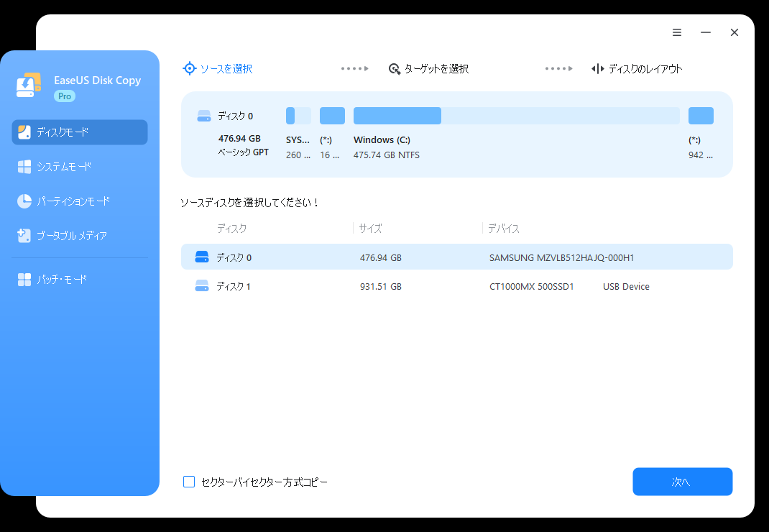769x532 pixels.
Task: Click the ディスク column header
Action: (232, 228)
